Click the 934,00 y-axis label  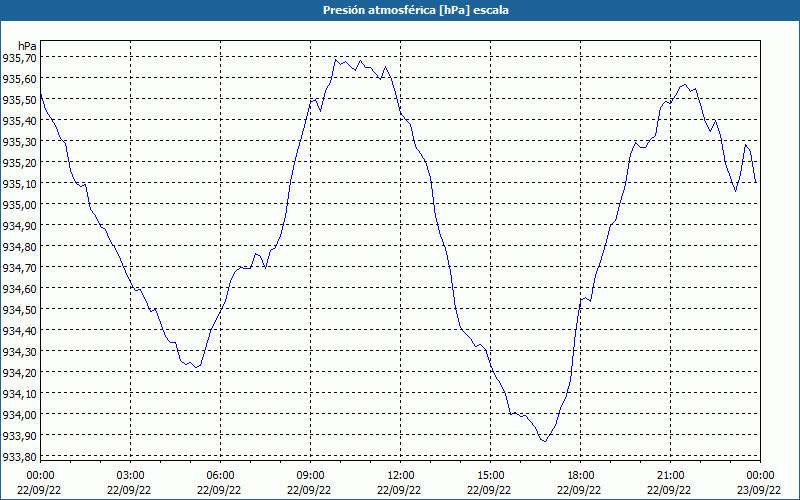[19, 415]
